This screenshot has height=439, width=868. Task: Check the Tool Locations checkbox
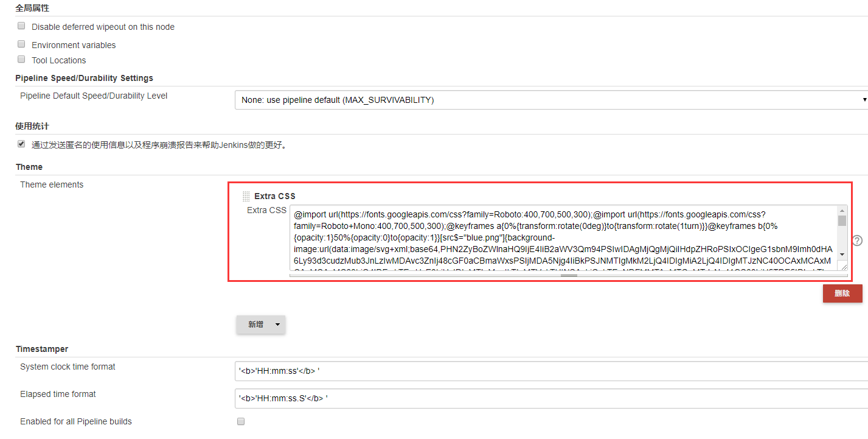coord(21,58)
